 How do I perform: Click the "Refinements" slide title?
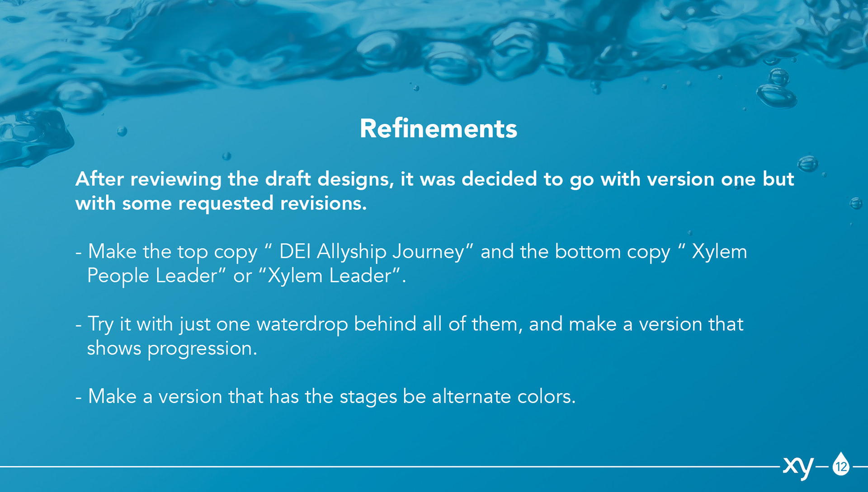pos(438,129)
